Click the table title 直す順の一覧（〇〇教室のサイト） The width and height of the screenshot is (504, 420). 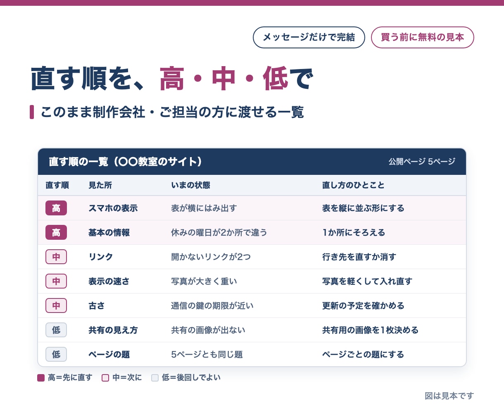tap(125, 162)
